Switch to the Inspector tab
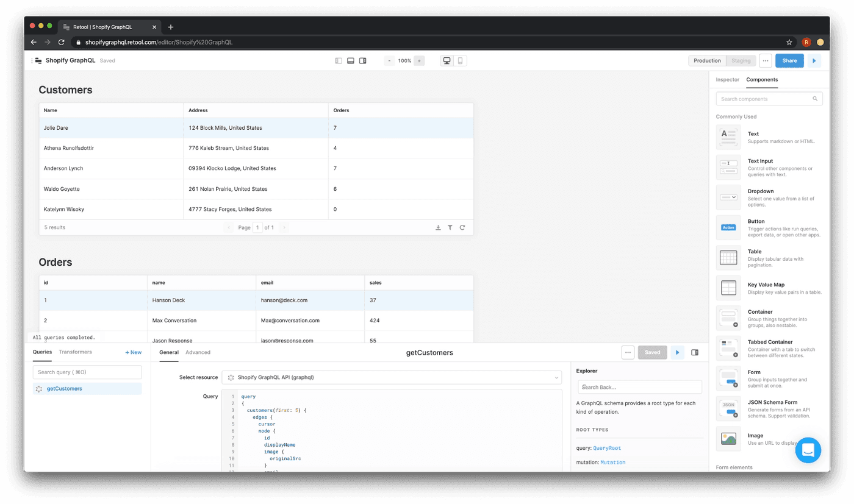The height and width of the screenshot is (504, 854). coord(727,80)
